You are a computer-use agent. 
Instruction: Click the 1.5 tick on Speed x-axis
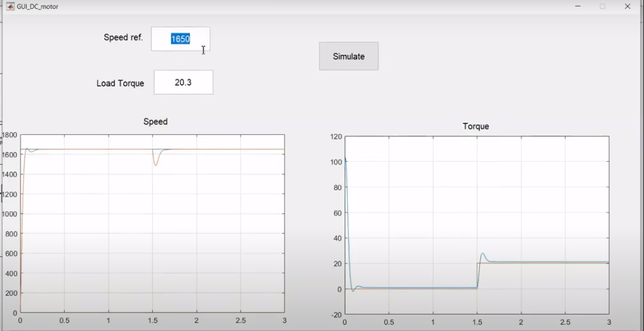pyautogui.click(x=152, y=320)
